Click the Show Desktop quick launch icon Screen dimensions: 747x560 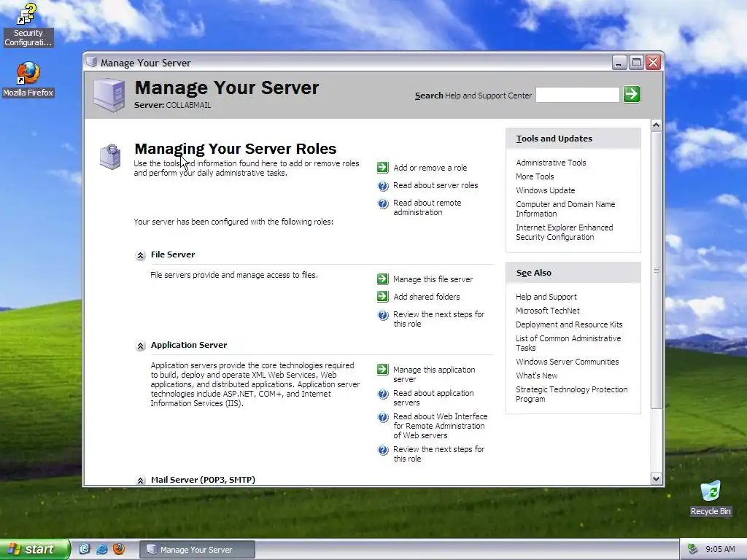[x=85, y=549]
